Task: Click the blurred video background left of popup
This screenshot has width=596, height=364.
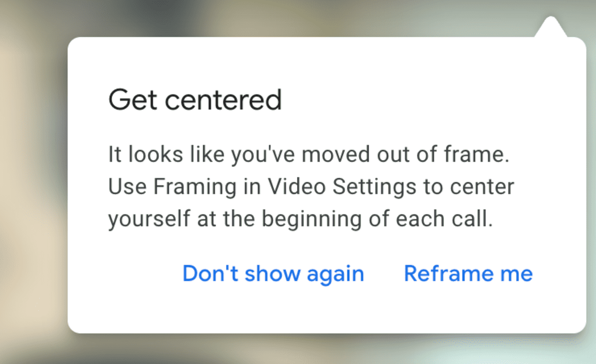Action: [x=32, y=189]
